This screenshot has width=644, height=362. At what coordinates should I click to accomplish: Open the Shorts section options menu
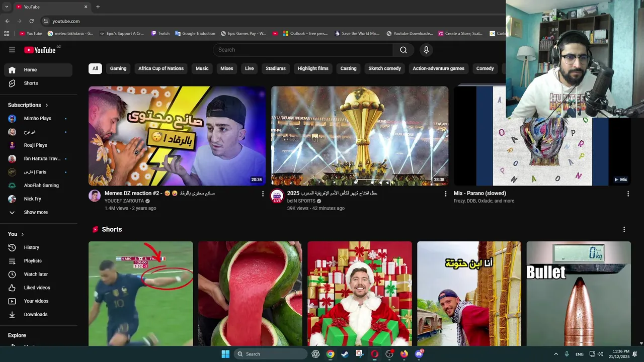click(x=624, y=229)
